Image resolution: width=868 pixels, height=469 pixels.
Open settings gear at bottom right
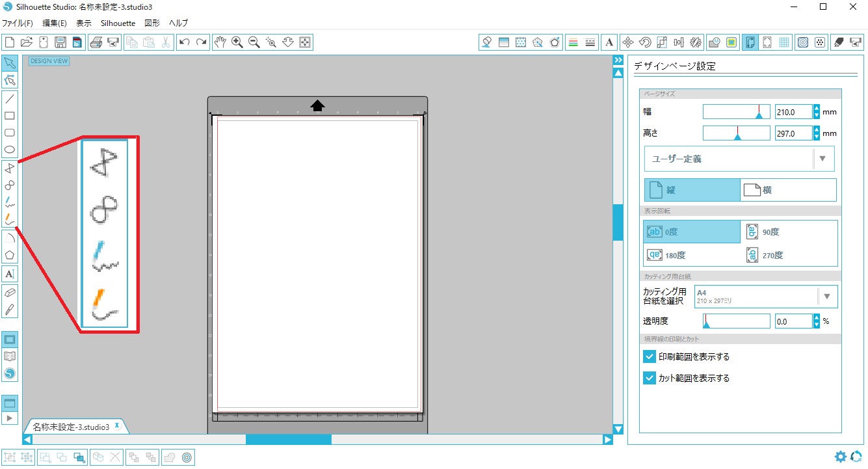pos(841,457)
